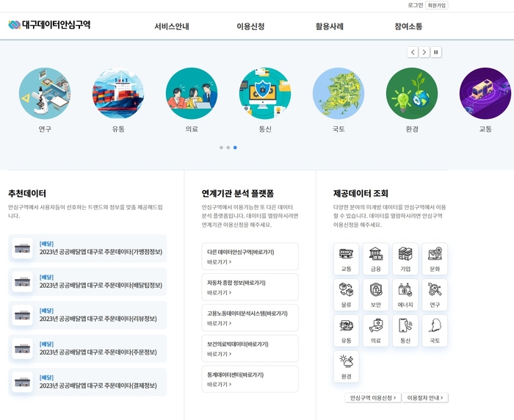514x420 pixels.
Task: Open 주문데이터(배달팁정보) recommended item
Action: tap(87, 282)
